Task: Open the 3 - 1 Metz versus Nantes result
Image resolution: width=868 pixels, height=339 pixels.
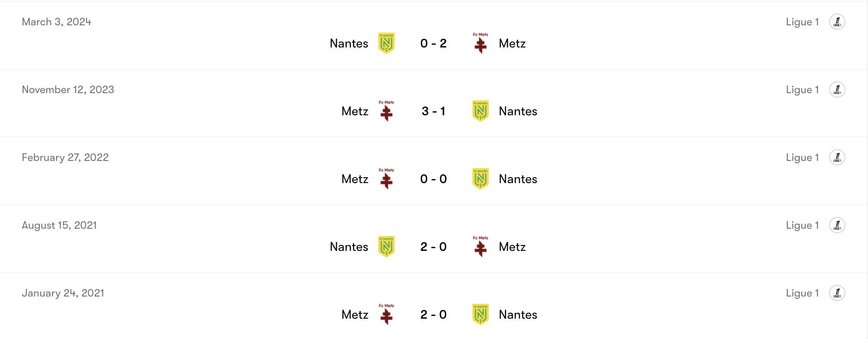Action: tap(433, 111)
